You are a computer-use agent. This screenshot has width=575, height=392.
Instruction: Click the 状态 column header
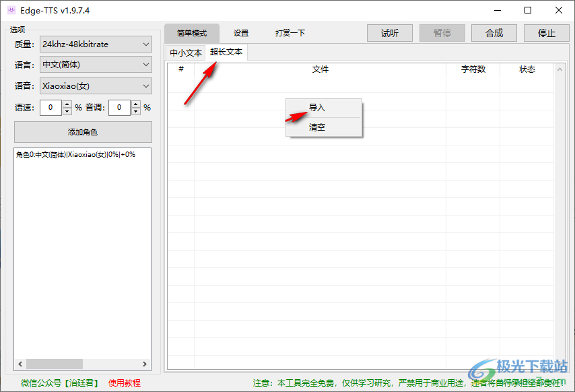527,69
